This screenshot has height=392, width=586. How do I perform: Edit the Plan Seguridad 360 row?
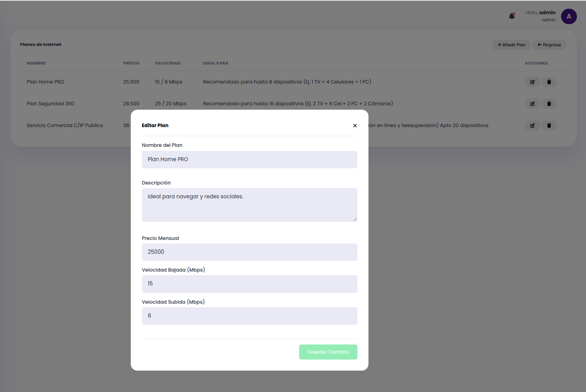tap(533, 104)
